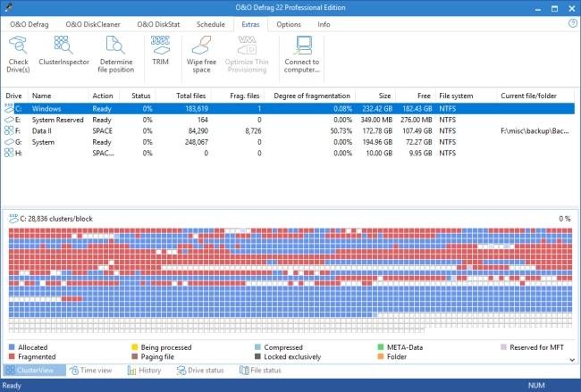Open the Options tab
The width and height of the screenshot is (581, 392).
pos(289,24)
